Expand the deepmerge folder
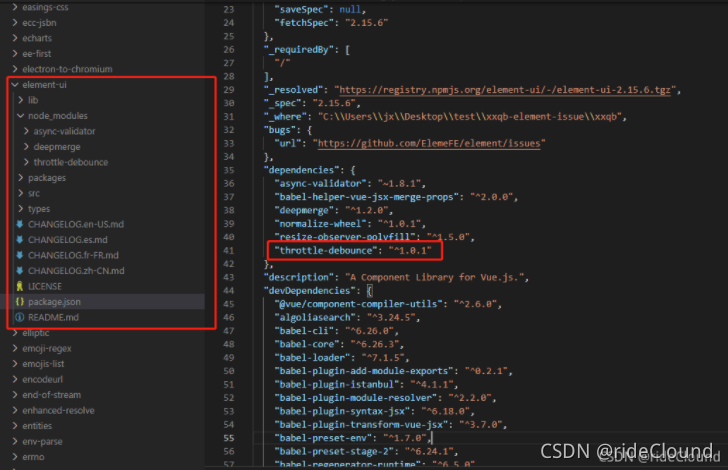The image size is (728, 470). tap(26, 146)
